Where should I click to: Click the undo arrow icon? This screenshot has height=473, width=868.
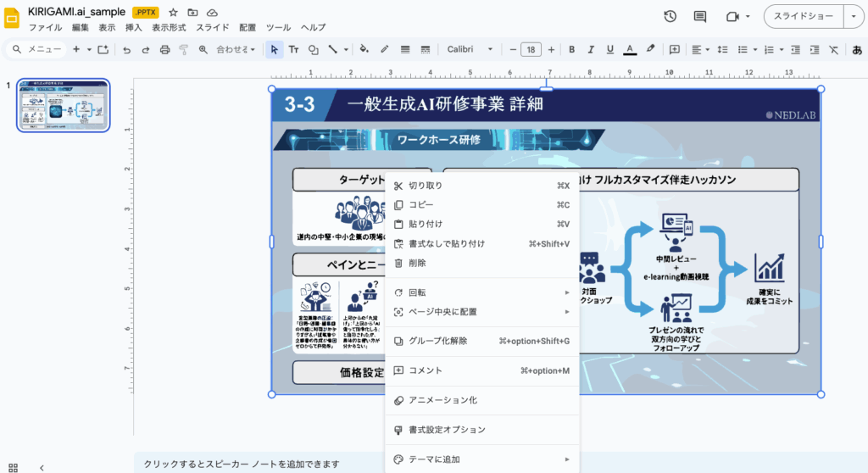(x=126, y=50)
